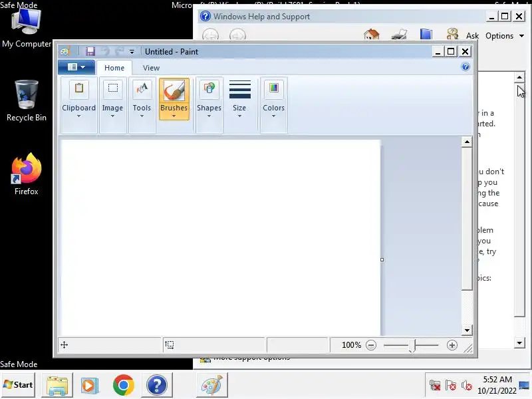
Task: Select the Brushes tool icon
Action: (x=174, y=90)
